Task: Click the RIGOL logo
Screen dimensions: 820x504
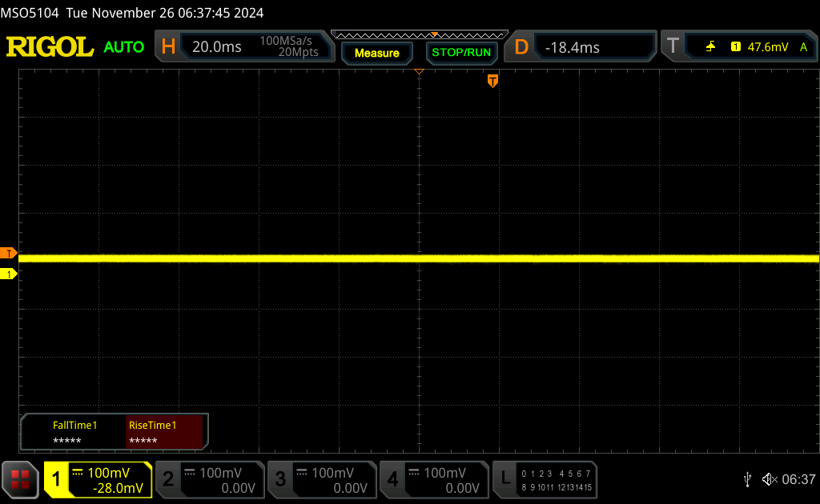Action: (50, 46)
